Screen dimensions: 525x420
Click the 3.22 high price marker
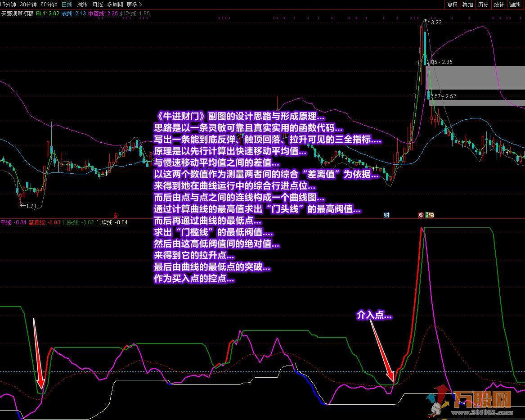tap(436, 23)
